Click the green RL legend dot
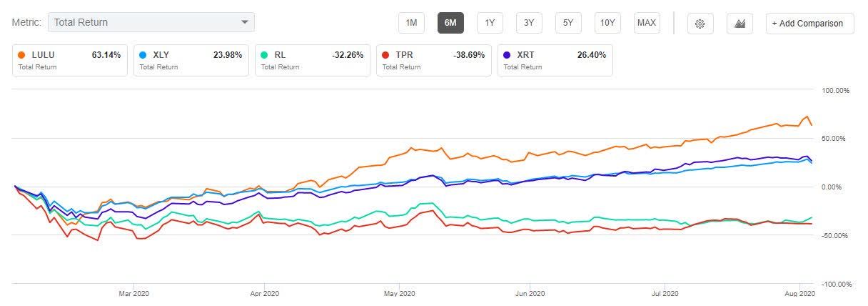This screenshot has height=306, width=868. pyautogui.click(x=265, y=54)
